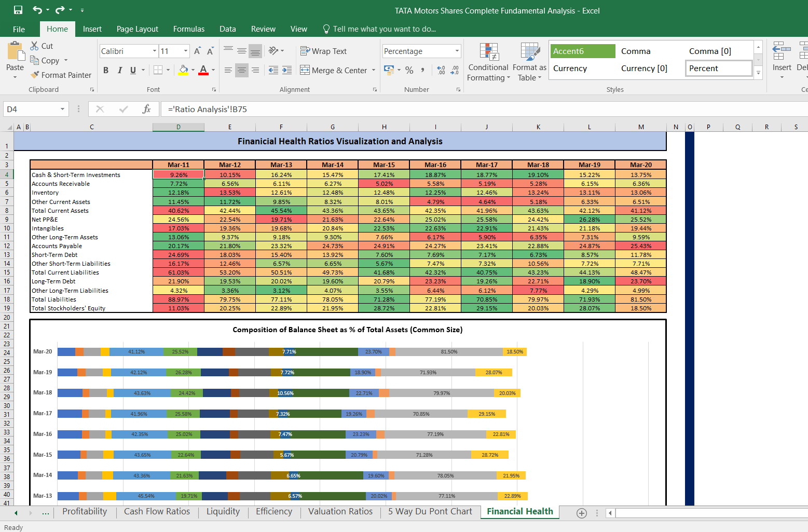This screenshot has width=808, height=532.
Task: Open Conditional Formatting menu
Action: click(488, 62)
